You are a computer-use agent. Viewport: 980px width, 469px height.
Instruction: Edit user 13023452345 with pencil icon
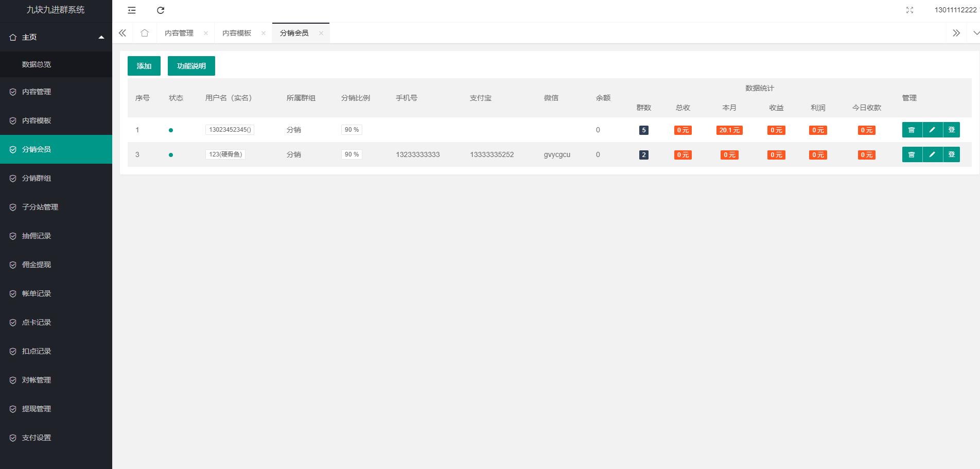(932, 130)
